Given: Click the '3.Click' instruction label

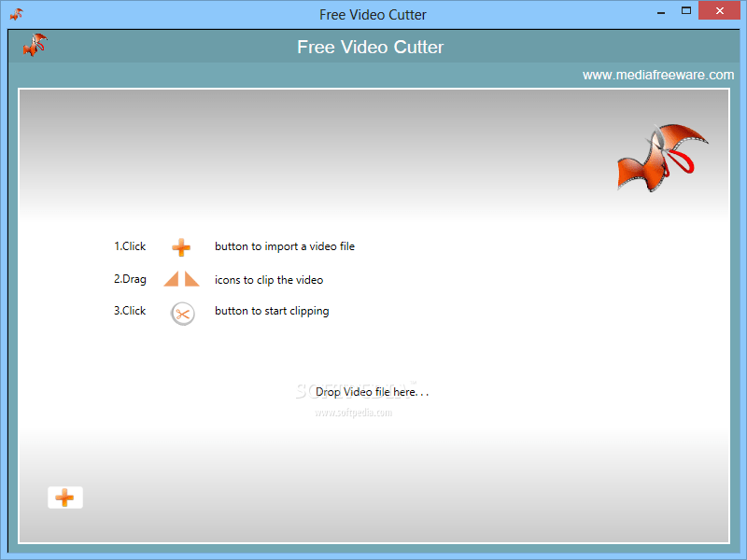Looking at the screenshot, I should [x=129, y=311].
